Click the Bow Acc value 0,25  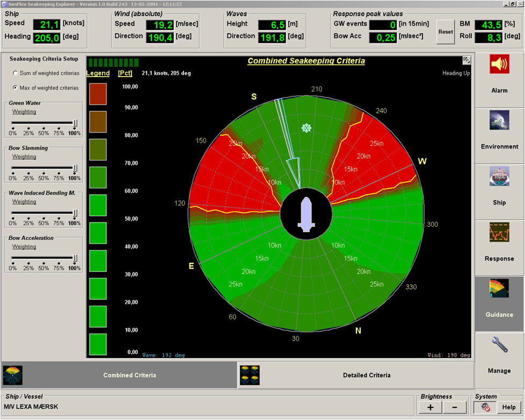(383, 38)
